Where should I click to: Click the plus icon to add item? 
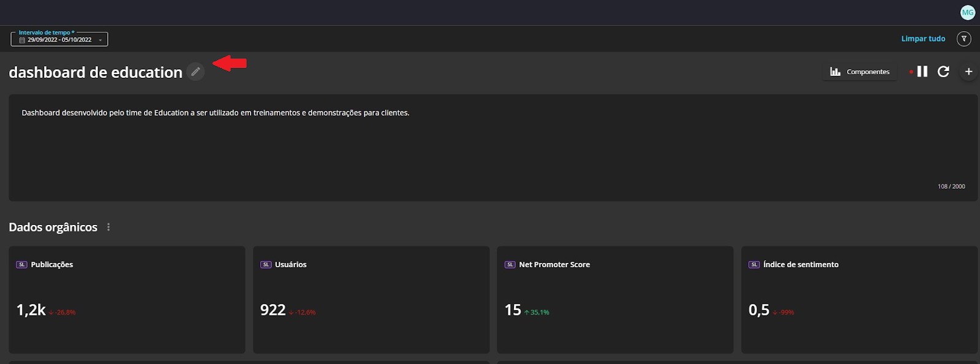968,72
